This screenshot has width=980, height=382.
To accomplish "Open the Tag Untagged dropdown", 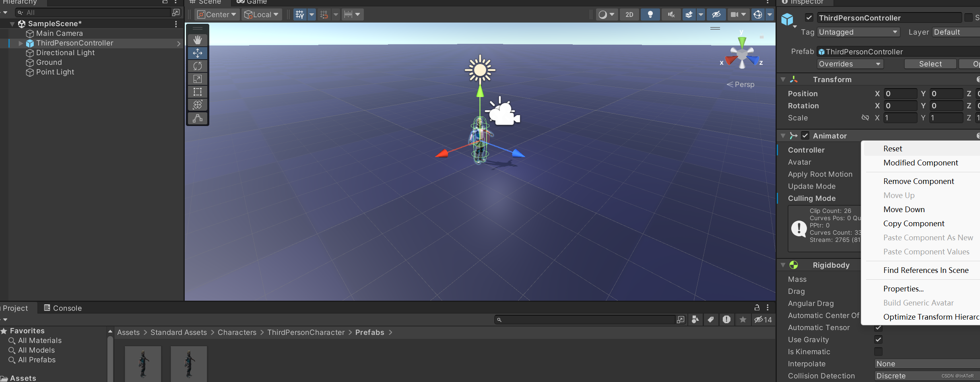I will click(x=858, y=32).
